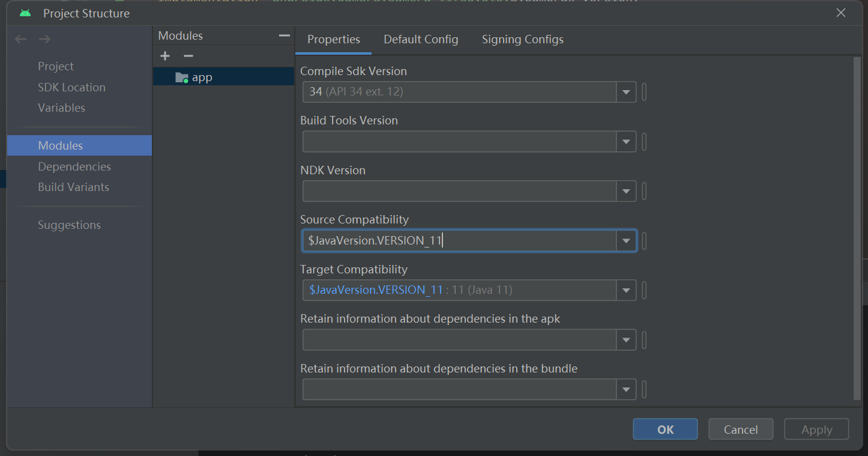Click the forward navigation arrow
The width and height of the screenshot is (868, 456).
pyautogui.click(x=44, y=39)
